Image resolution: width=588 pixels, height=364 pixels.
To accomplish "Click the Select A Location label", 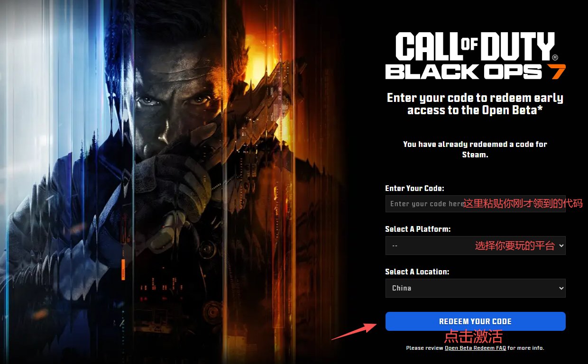I will 417,272.
